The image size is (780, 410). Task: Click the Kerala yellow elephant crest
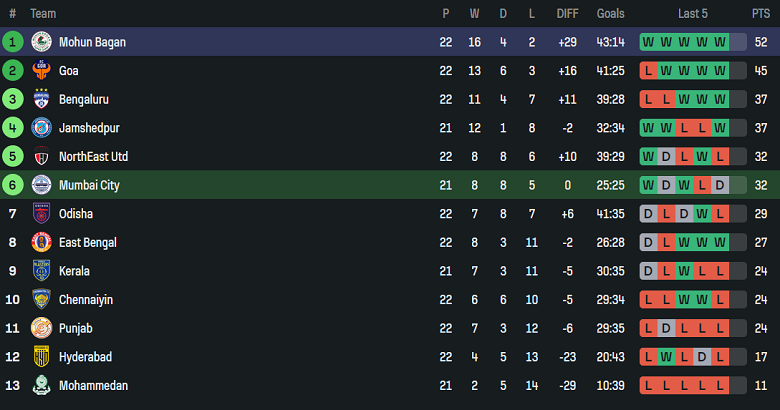41,271
